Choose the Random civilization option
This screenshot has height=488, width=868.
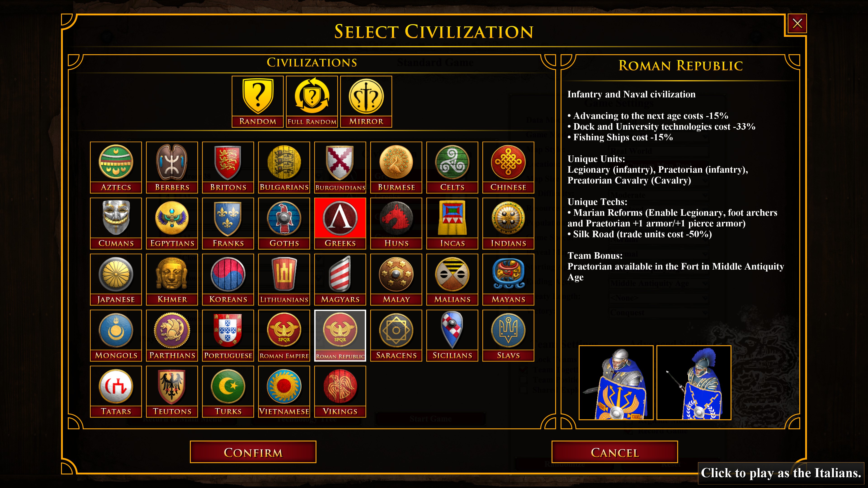click(x=258, y=101)
